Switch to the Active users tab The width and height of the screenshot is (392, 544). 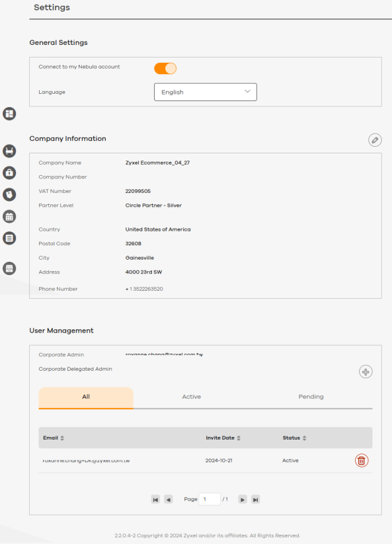(192, 397)
